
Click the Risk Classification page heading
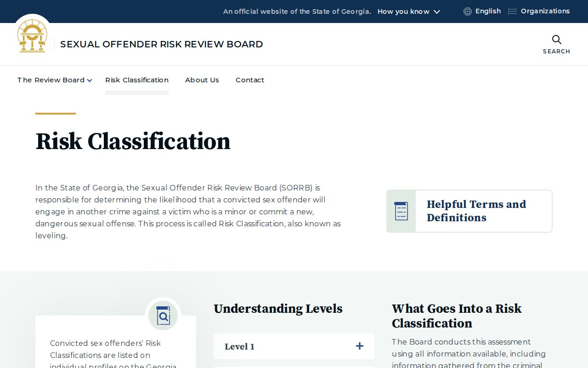coord(133,141)
